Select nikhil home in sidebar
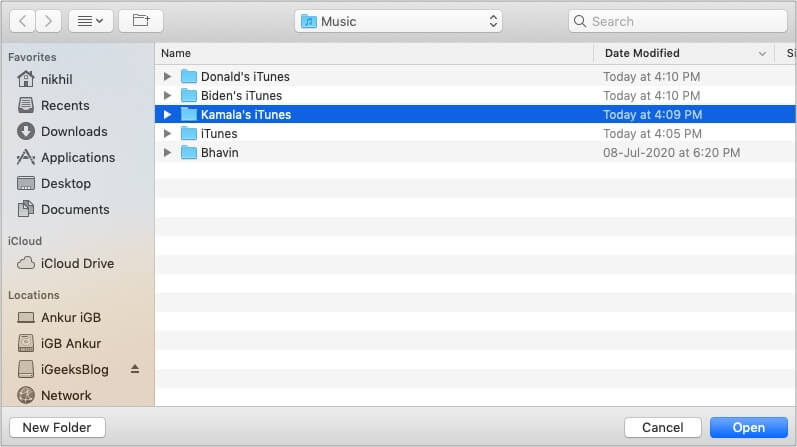Screen dimensions: 797x447 56,79
